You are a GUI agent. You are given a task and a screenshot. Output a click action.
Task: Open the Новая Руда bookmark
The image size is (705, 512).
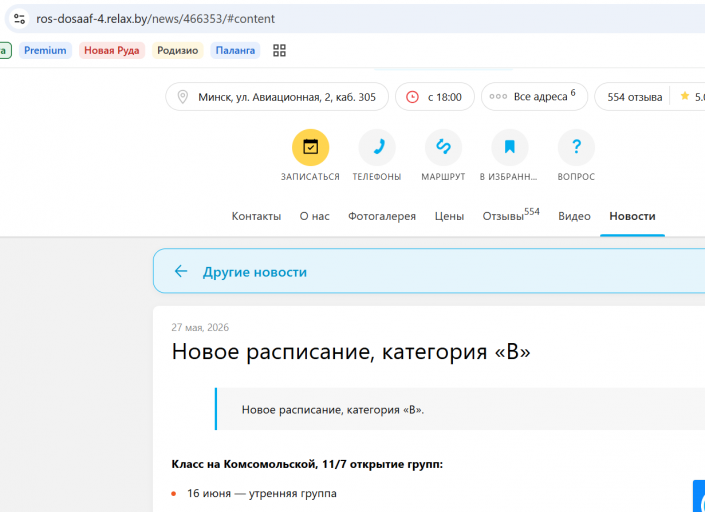(x=112, y=50)
